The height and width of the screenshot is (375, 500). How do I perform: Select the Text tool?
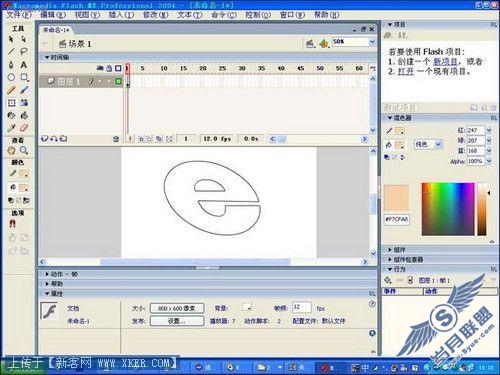click(23, 64)
